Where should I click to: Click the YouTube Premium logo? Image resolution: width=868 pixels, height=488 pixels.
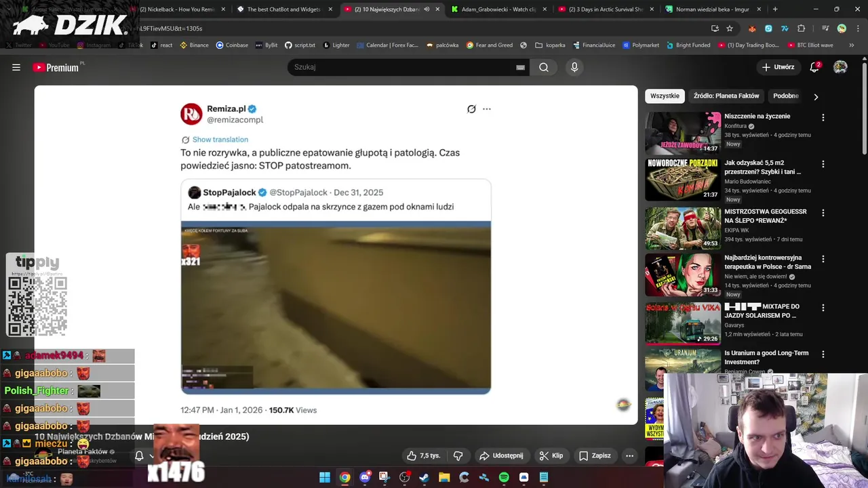pyautogui.click(x=56, y=67)
